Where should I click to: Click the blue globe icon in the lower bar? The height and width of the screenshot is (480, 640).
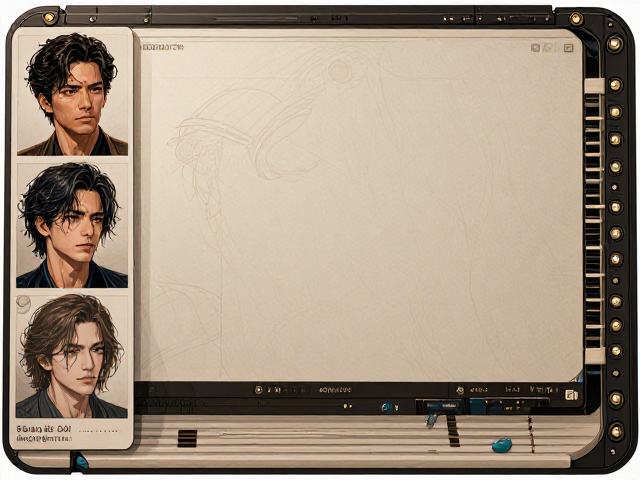(386, 407)
